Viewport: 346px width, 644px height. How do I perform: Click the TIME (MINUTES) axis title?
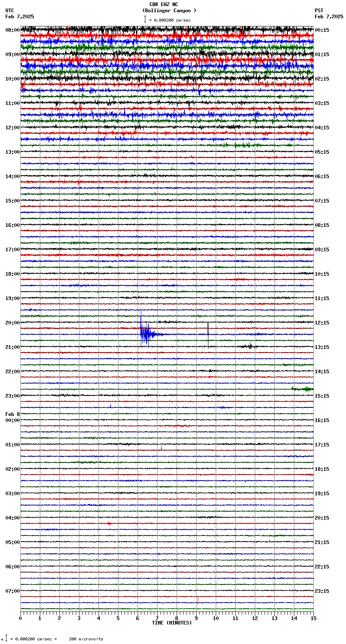click(172, 623)
